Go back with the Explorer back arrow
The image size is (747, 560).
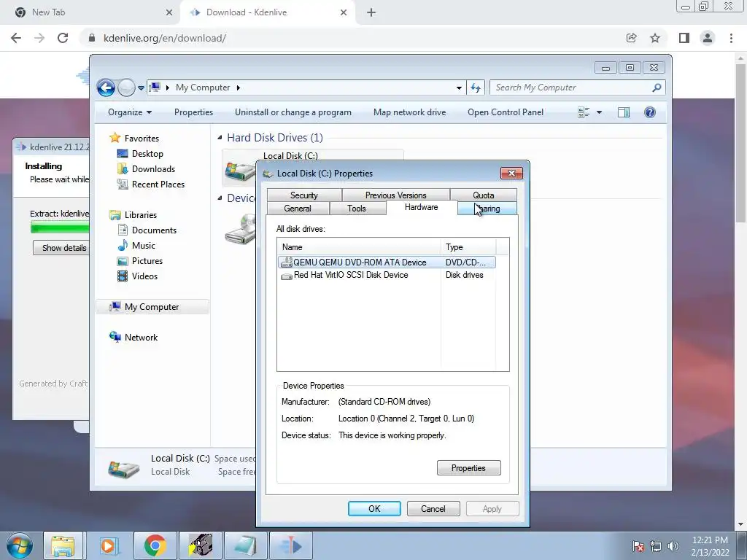coord(106,87)
